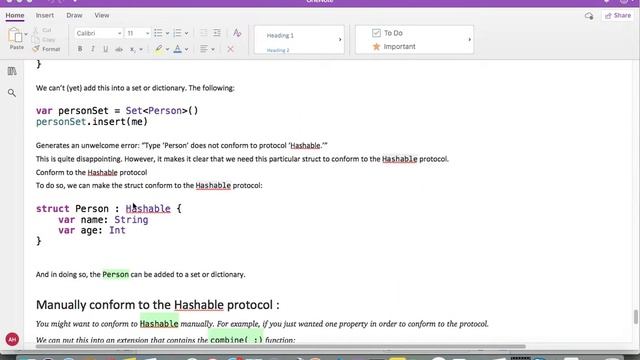
Task: Click the Copy button
Action: (x=44, y=40)
